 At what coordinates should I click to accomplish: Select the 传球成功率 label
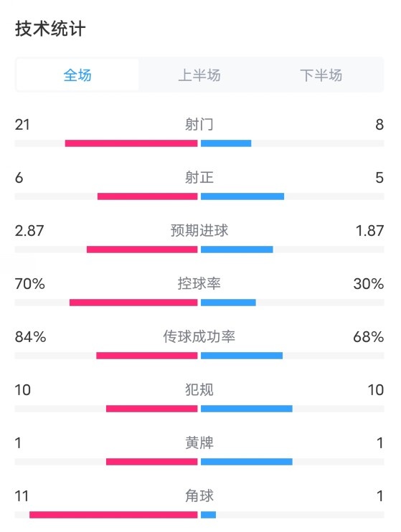click(199, 336)
